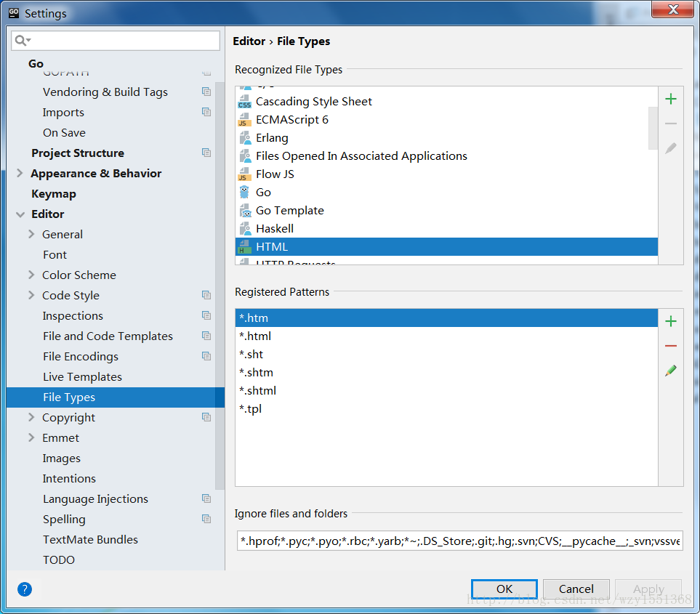Click project-level icon beside Language Injections
The image size is (700, 614).
(206, 498)
